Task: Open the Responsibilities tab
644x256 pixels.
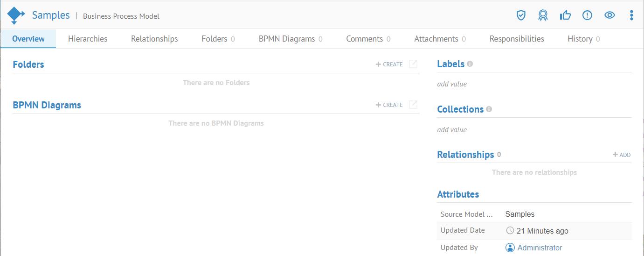Action: pos(517,39)
